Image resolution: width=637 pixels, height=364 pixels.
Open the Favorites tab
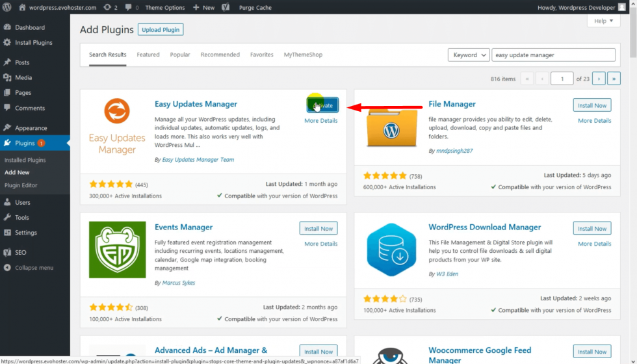click(261, 55)
